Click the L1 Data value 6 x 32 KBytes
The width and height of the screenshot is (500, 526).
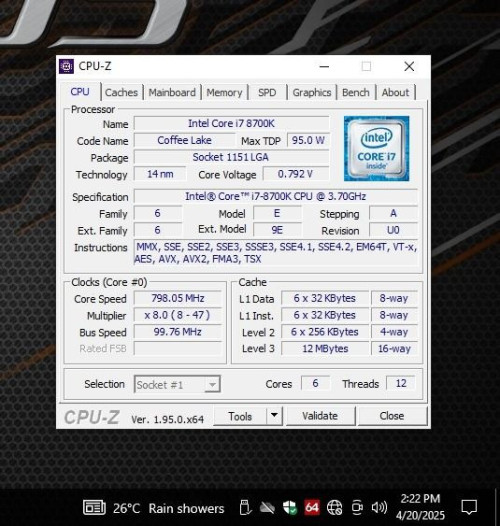coord(325,298)
